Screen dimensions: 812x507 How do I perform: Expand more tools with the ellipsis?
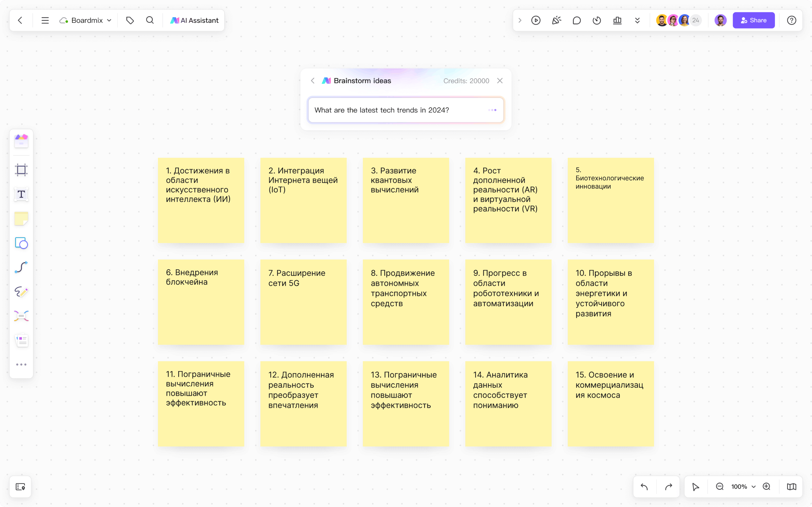tap(21, 364)
